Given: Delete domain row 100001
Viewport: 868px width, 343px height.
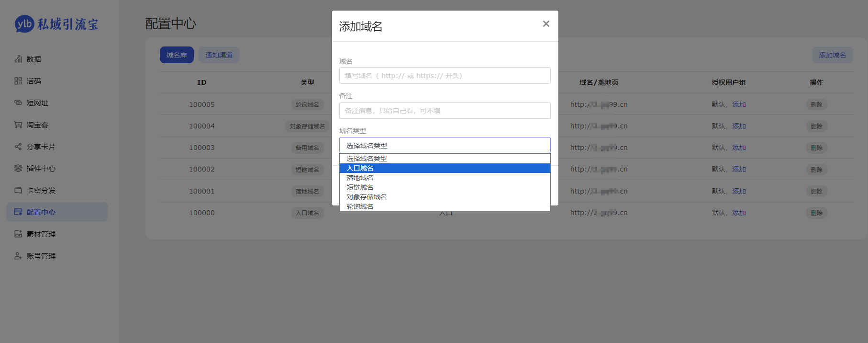Looking at the screenshot, I should tap(816, 191).
